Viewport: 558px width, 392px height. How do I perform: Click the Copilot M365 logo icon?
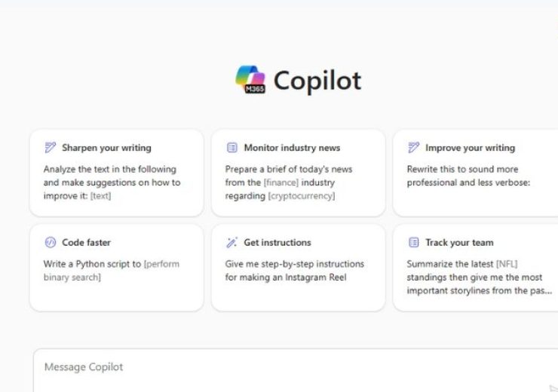pos(250,79)
